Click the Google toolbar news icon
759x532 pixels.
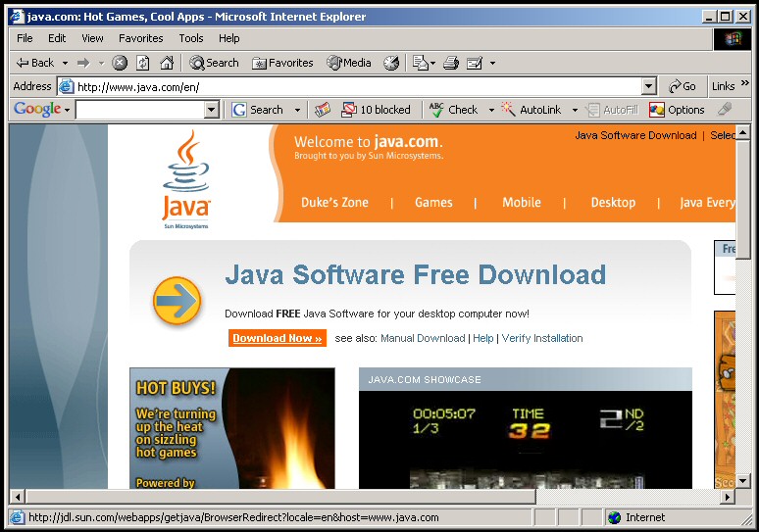323,110
